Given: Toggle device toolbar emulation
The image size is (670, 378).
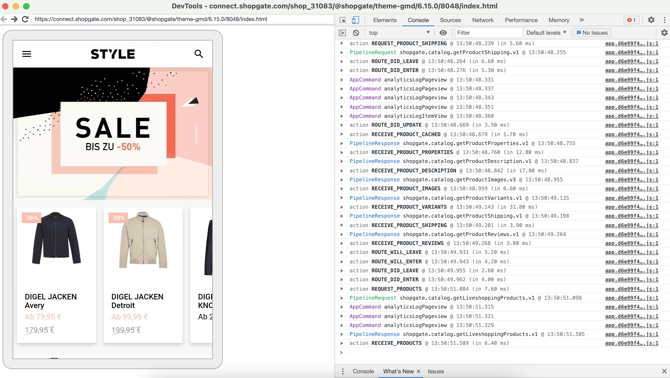Looking at the screenshot, I should tap(355, 20).
